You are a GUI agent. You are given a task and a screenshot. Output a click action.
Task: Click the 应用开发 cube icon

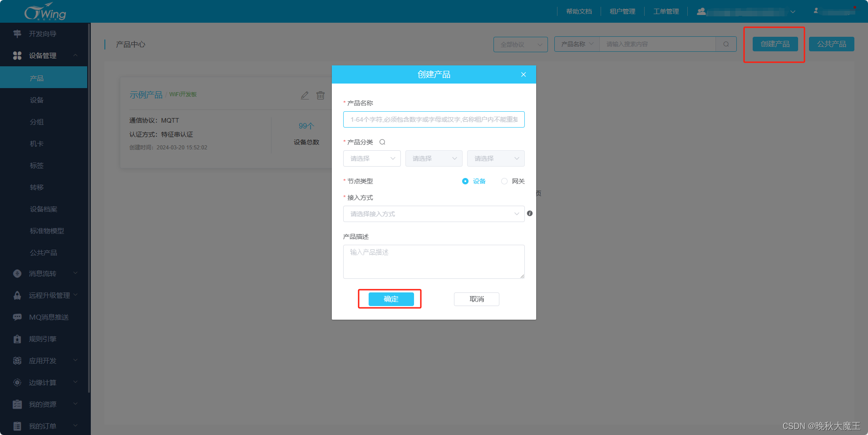pos(17,361)
